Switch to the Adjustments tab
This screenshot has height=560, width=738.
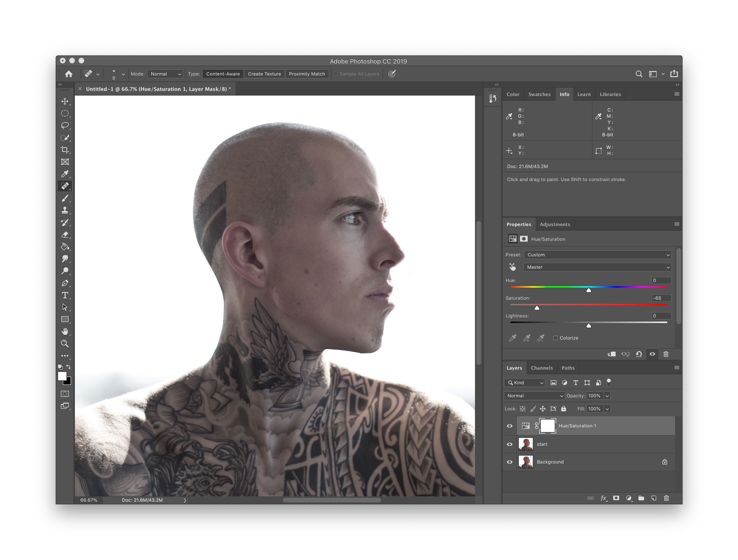point(556,224)
